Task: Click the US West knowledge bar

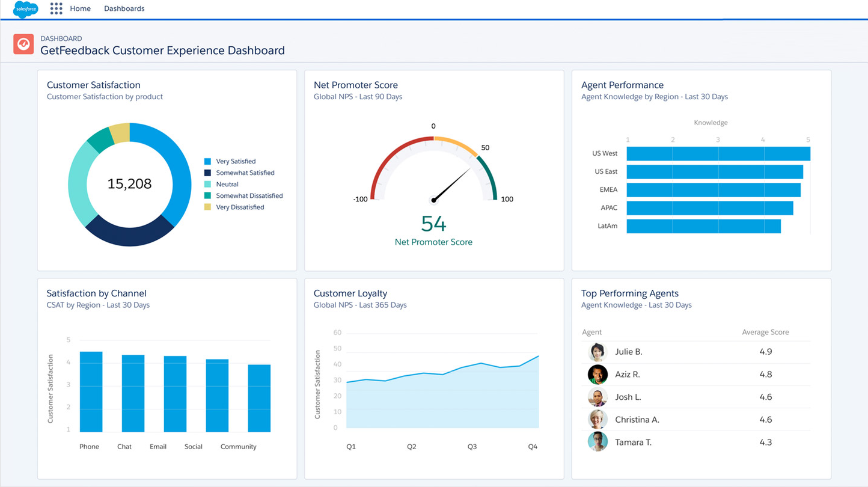Action: 718,153
